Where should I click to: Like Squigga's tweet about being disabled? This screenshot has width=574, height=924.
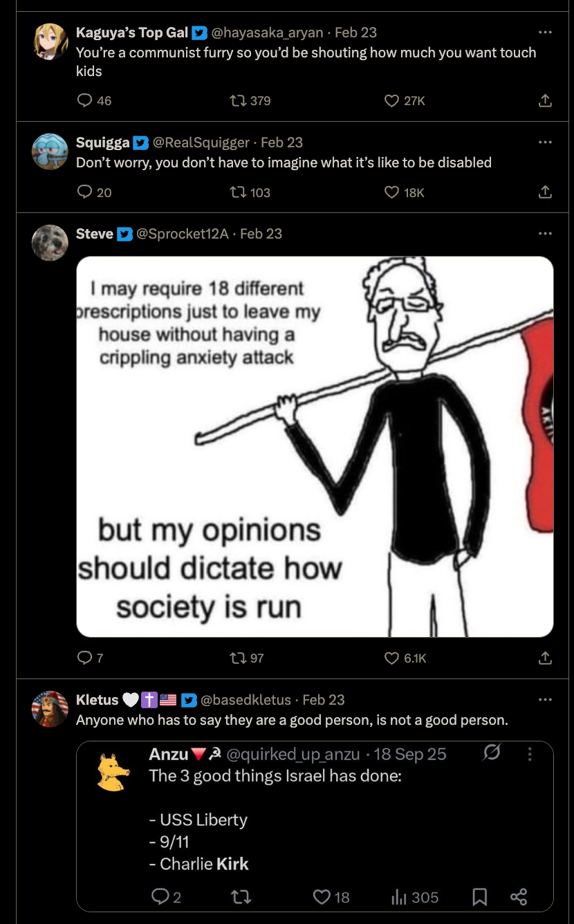coord(392,192)
